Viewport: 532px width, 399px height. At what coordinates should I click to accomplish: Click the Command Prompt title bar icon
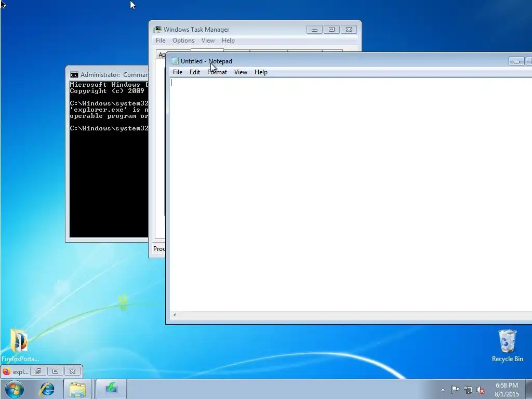tap(74, 75)
